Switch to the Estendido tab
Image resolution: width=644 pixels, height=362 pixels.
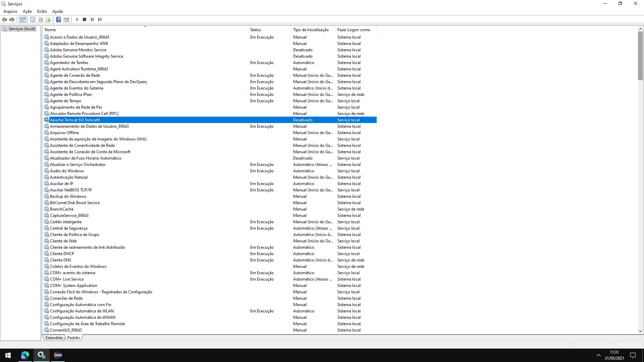[x=54, y=338]
